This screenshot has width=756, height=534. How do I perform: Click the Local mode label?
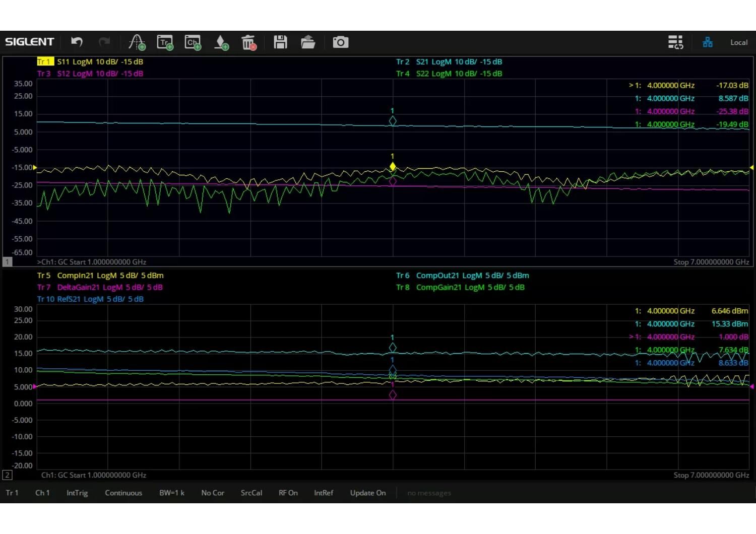point(739,42)
